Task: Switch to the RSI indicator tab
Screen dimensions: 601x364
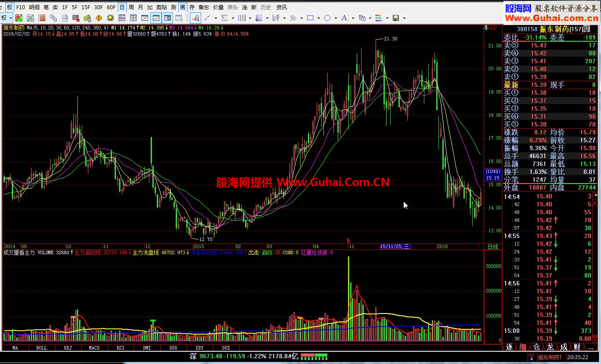Action: (x=120, y=348)
